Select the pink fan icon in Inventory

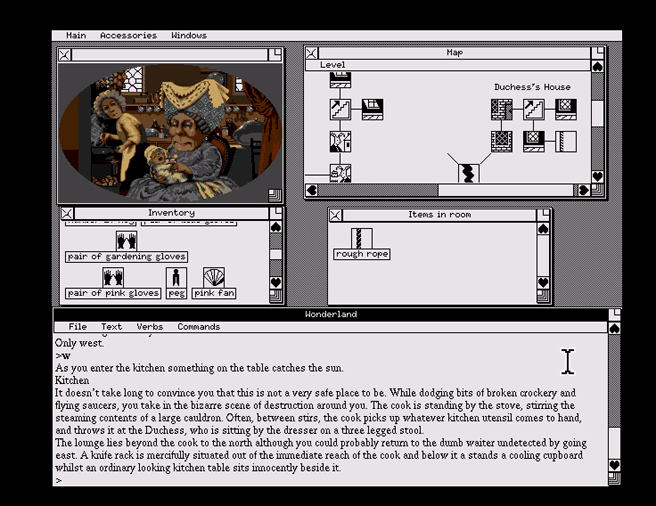[213, 277]
